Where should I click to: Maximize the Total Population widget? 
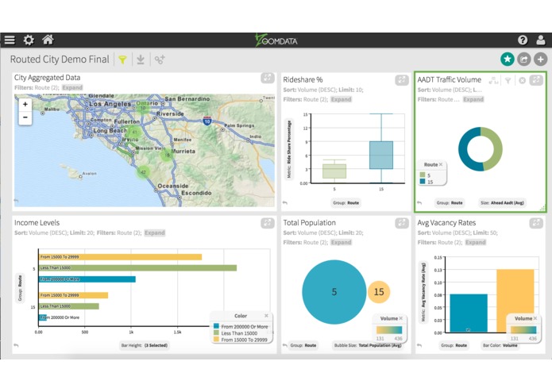tap(402, 223)
